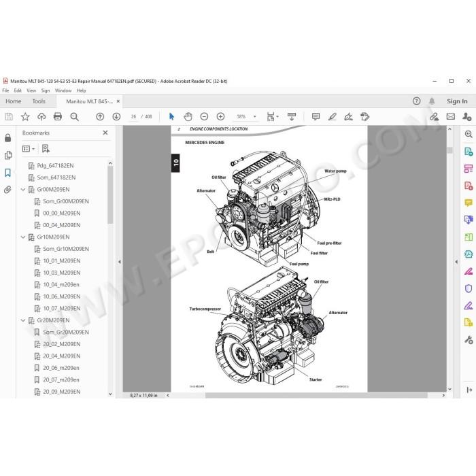Screen dimensions: 476x476
Task: Open fit page options icon
Action: click(x=272, y=116)
